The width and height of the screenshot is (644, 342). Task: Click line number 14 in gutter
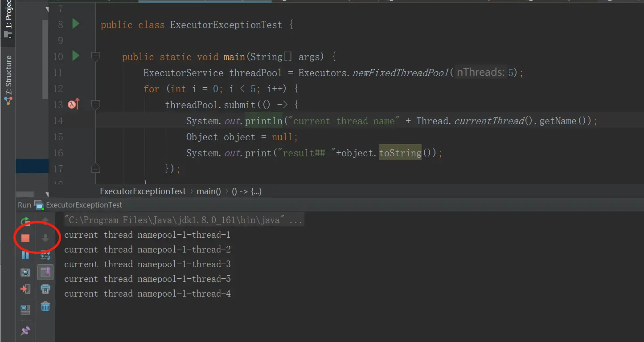tap(58, 121)
